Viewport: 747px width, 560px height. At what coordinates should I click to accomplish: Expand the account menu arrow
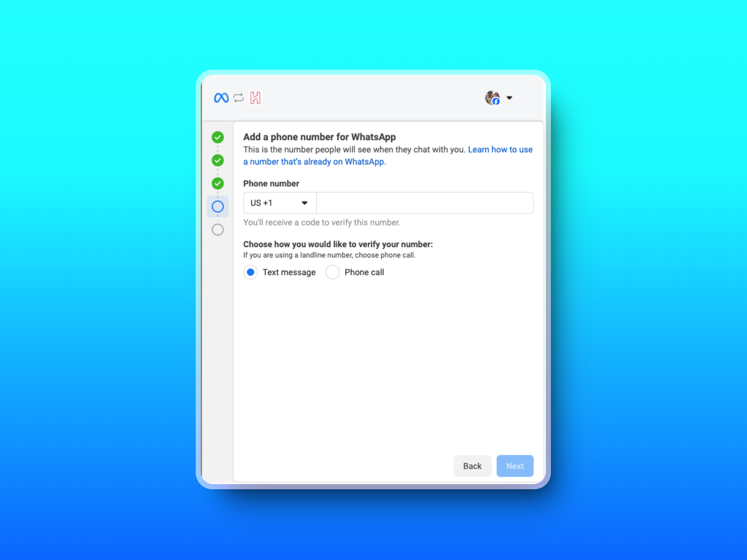coord(509,98)
